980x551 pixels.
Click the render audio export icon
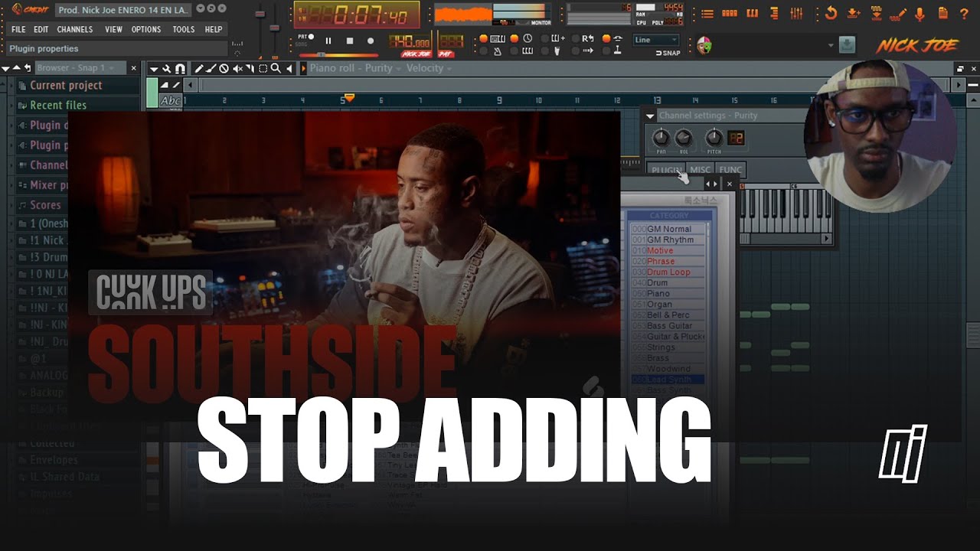tap(877, 14)
